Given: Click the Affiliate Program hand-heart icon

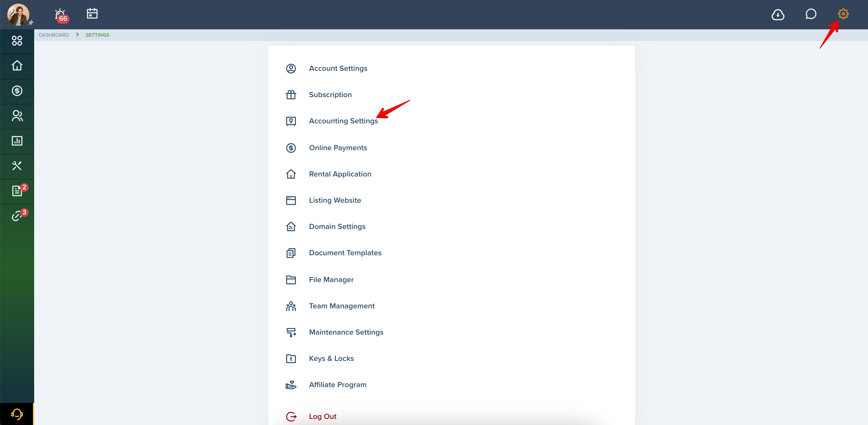Looking at the screenshot, I should point(291,385).
